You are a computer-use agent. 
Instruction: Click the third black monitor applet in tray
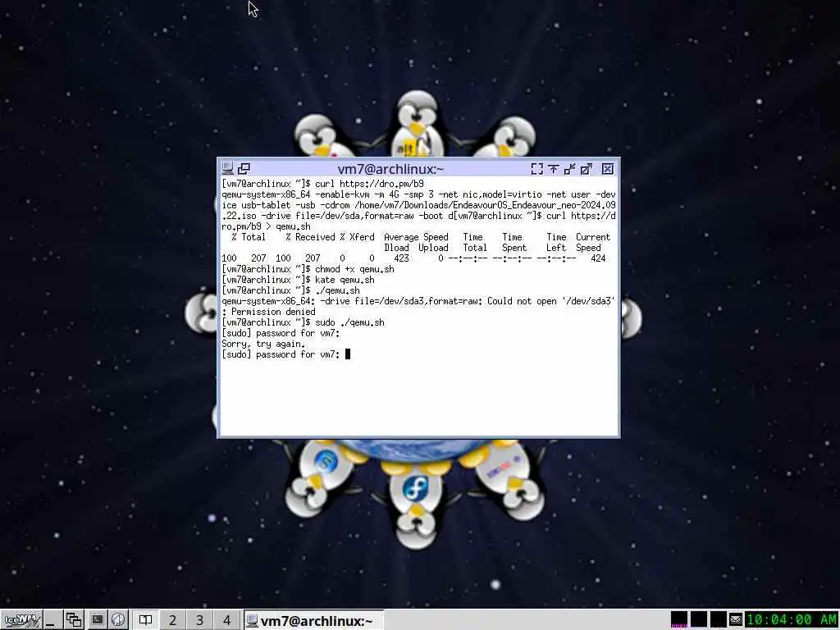(719, 620)
